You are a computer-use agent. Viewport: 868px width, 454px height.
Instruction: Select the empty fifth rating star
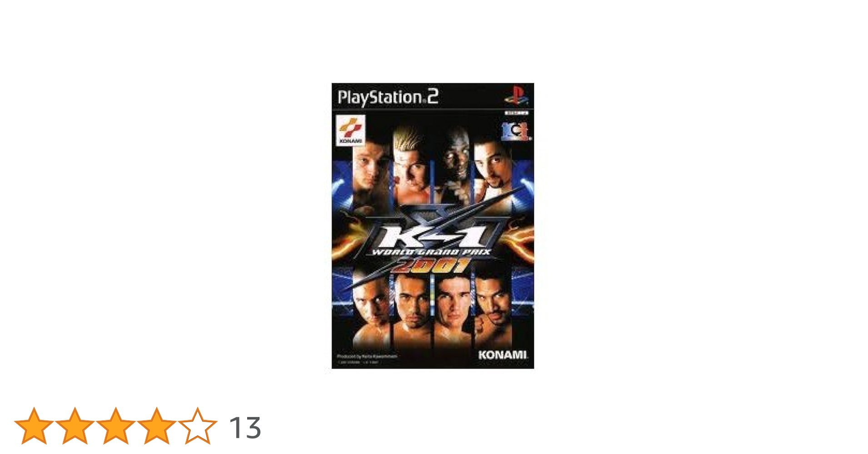point(198,426)
